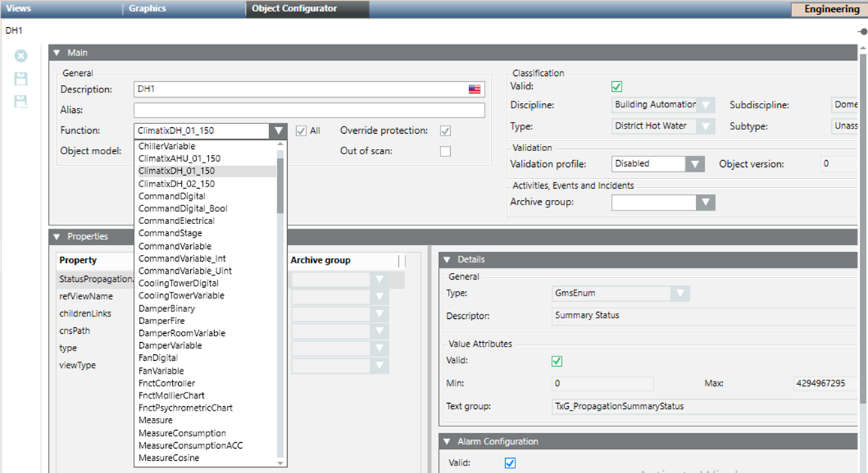Click the Alias input field
Screen dimensions: 868x473
tap(308, 111)
